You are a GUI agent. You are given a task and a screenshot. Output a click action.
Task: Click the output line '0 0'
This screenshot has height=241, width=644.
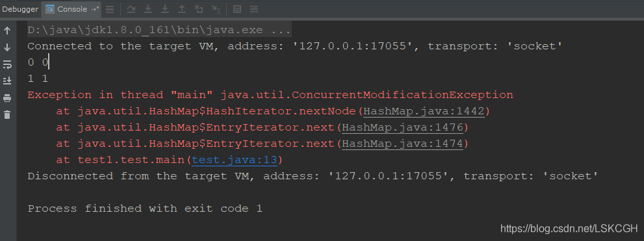pyautogui.click(x=38, y=62)
